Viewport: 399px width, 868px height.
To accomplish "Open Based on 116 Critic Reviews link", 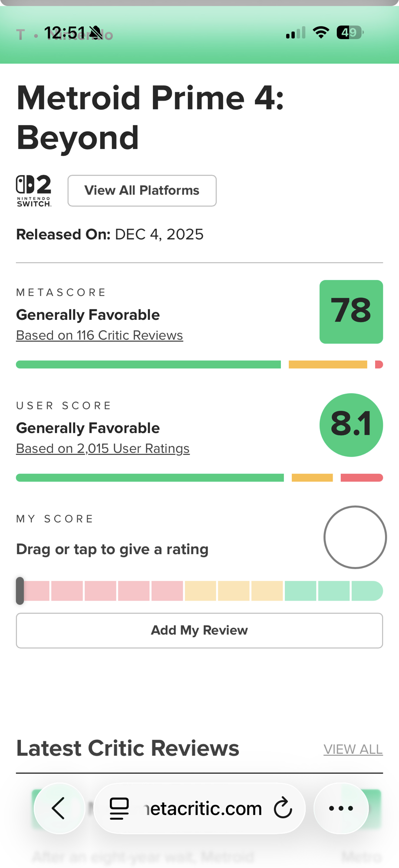I will pyautogui.click(x=99, y=335).
